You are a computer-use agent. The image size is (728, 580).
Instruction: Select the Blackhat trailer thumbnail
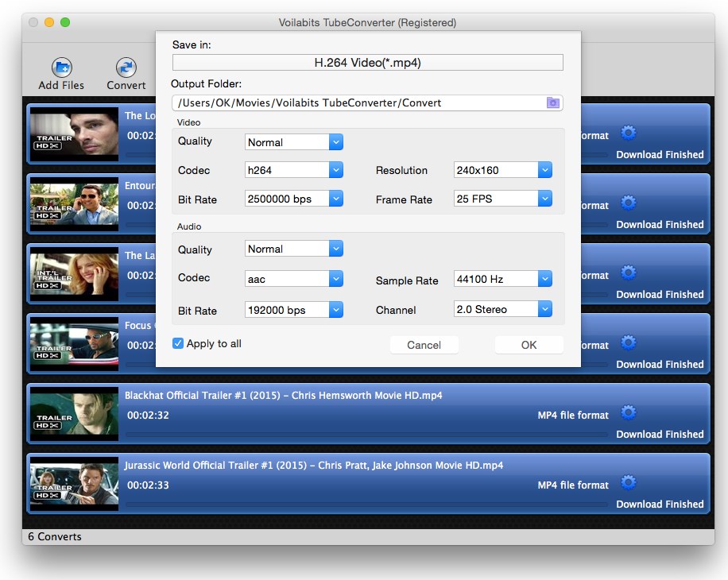click(74, 413)
